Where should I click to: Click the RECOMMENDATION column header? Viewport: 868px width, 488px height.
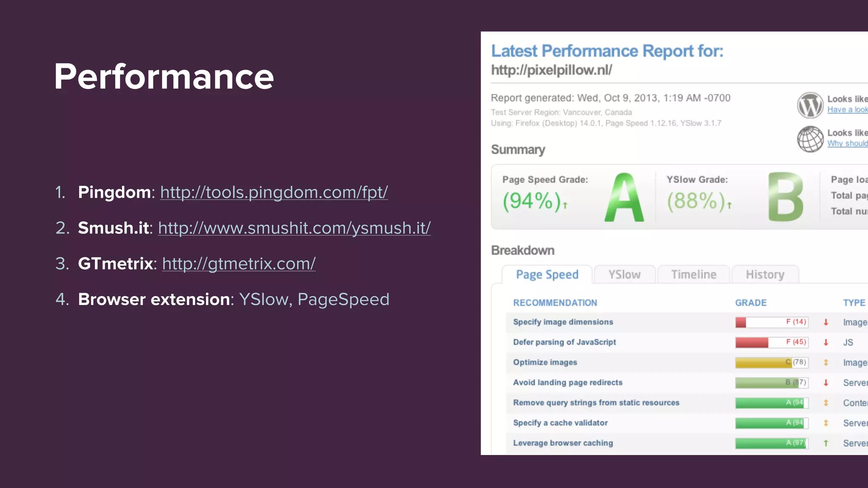(555, 303)
